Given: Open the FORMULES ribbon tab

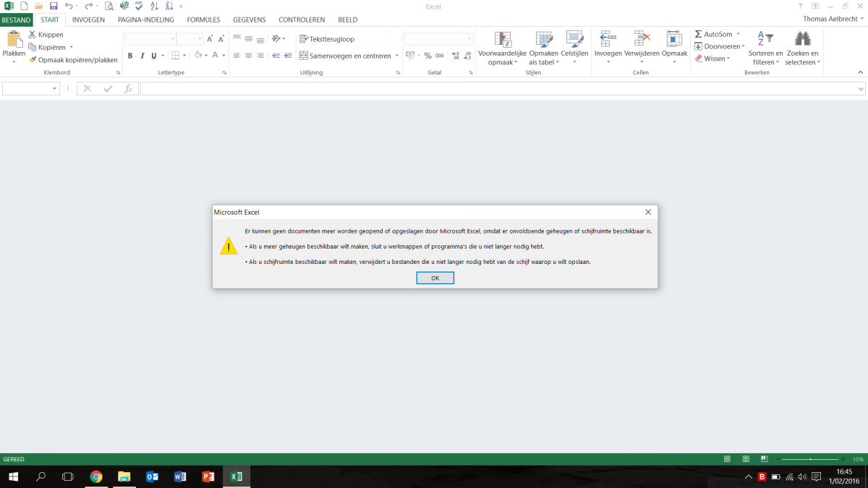Looking at the screenshot, I should (203, 20).
